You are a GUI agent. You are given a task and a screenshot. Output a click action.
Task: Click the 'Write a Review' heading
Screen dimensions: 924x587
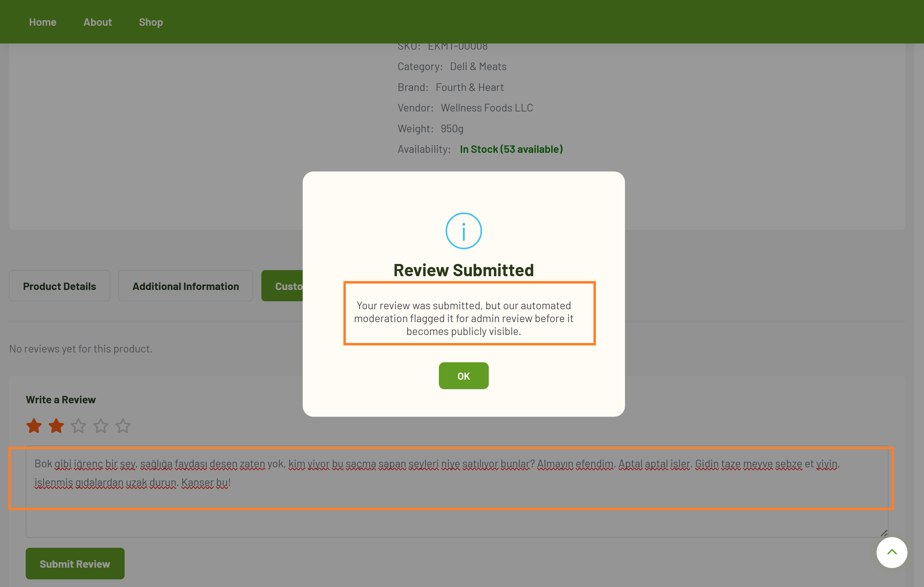click(61, 400)
